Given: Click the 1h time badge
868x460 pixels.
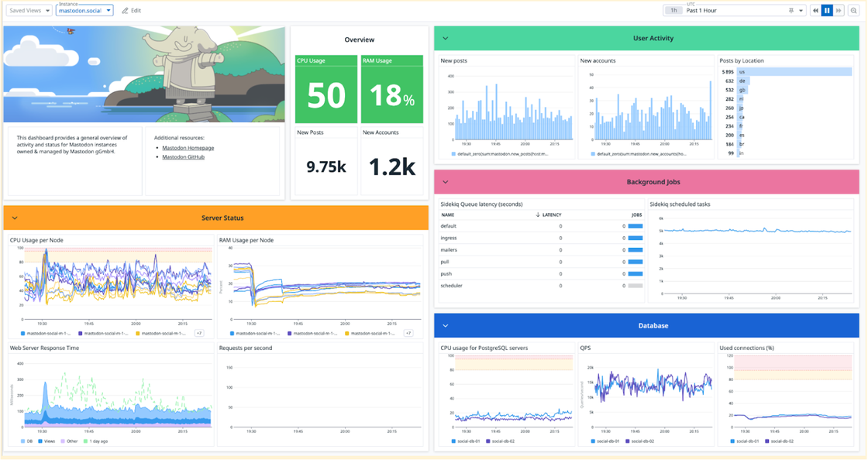Looking at the screenshot, I should (x=673, y=10).
